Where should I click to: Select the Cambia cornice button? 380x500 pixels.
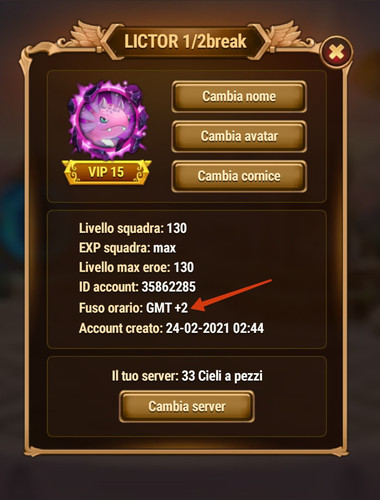click(x=239, y=176)
